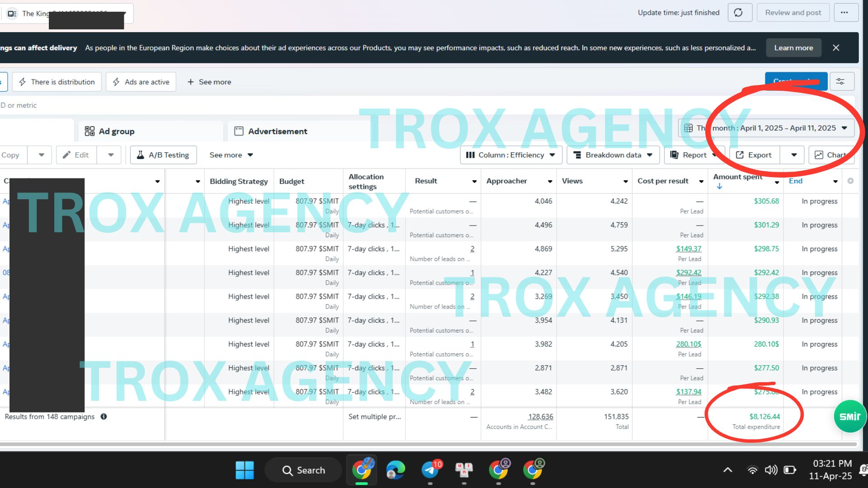Sort by the Amount spent column header
The width and height of the screenshot is (868, 488).
(738, 177)
